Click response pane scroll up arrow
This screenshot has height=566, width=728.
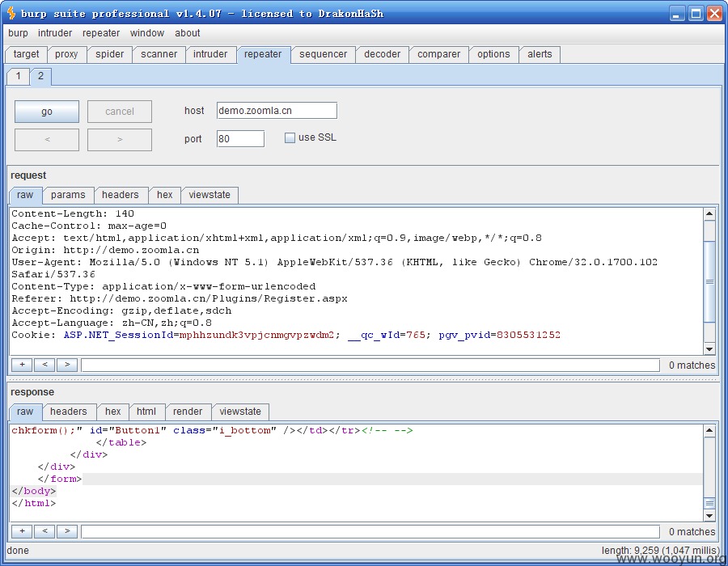(x=709, y=430)
